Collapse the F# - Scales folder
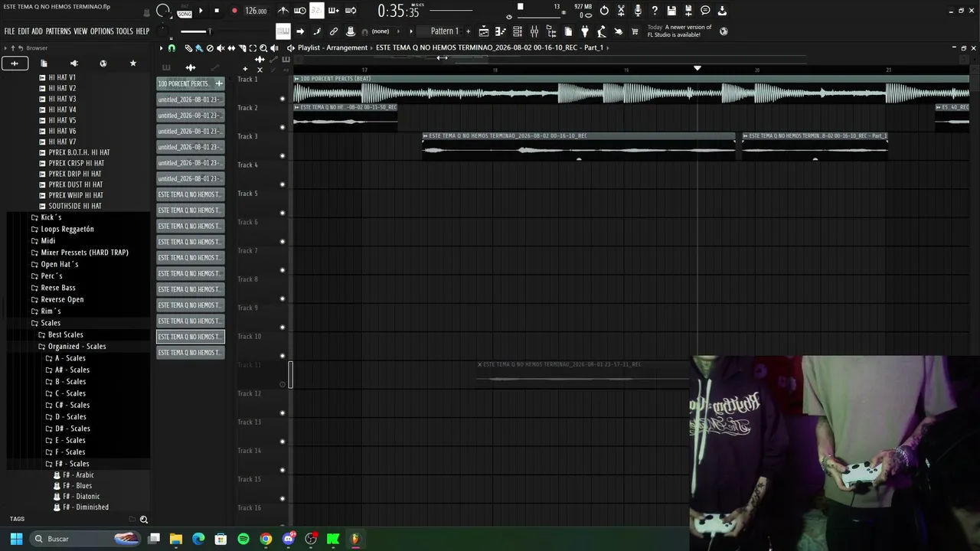Image resolution: width=980 pixels, height=551 pixels. (72, 464)
